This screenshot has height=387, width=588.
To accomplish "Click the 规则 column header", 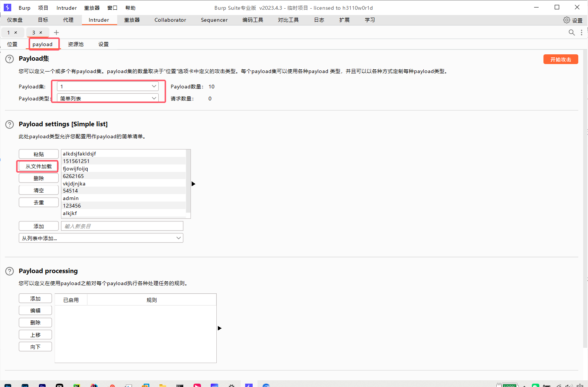I will point(152,300).
